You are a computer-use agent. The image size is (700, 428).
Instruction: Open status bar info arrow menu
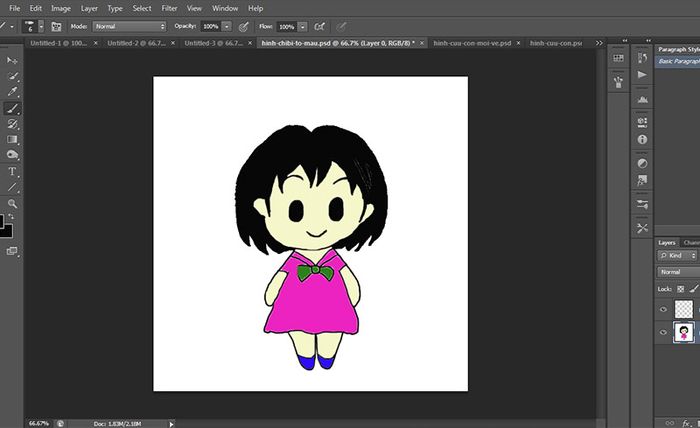coord(171,424)
